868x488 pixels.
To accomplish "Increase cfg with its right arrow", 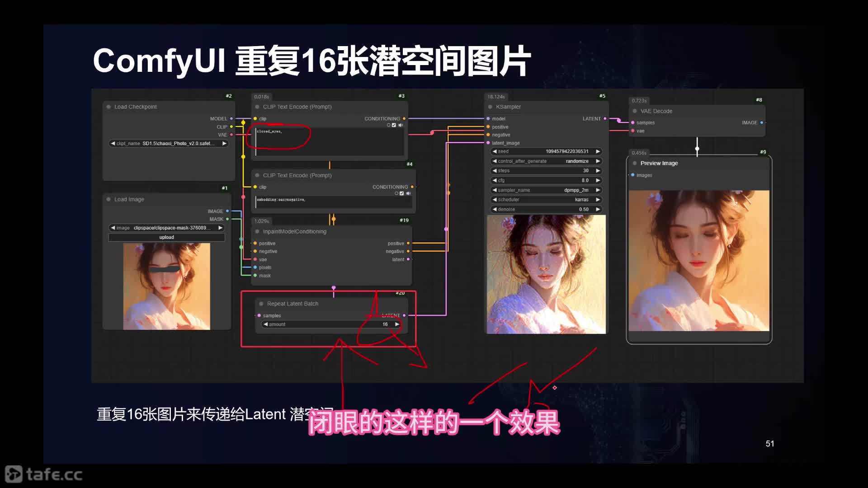I will click(598, 180).
